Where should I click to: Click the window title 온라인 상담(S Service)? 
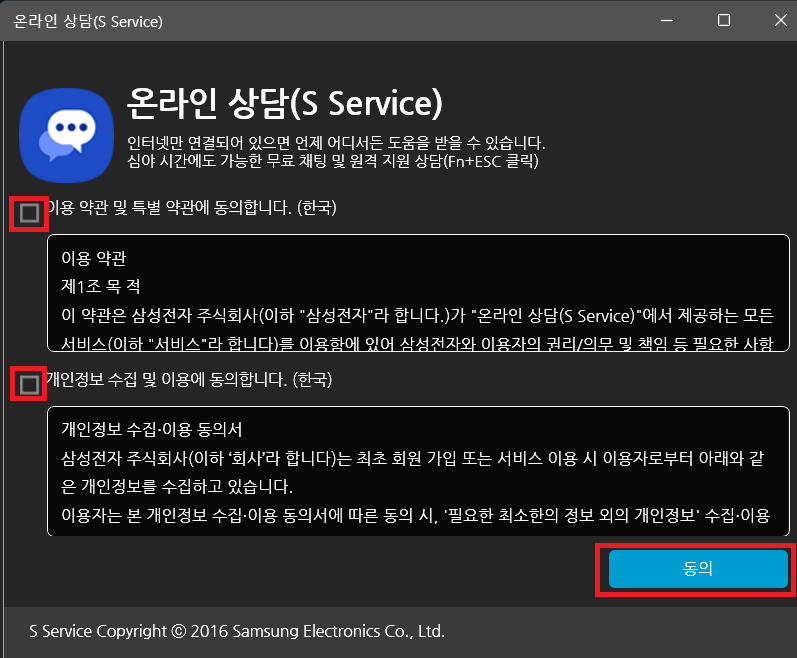88,22
